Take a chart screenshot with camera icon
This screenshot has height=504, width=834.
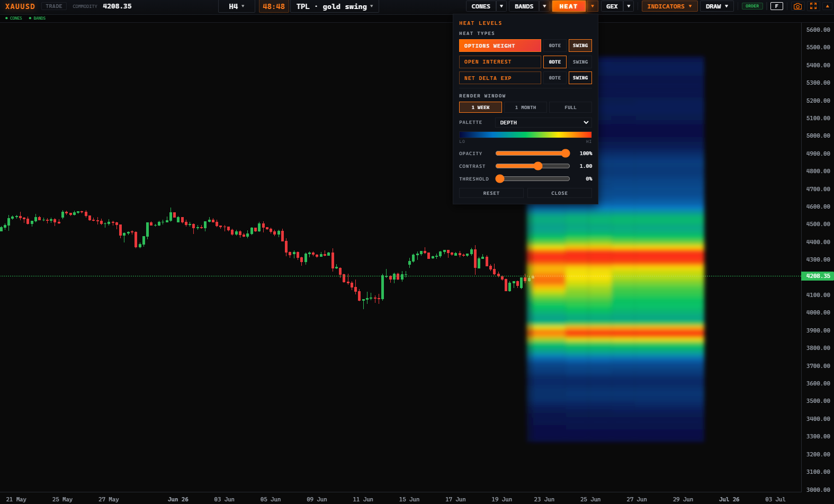(x=797, y=6)
